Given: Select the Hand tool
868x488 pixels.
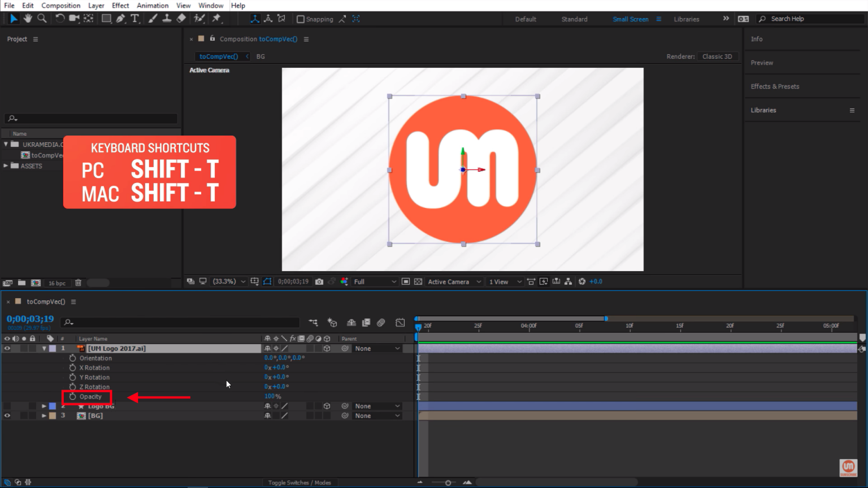Looking at the screenshot, I should point(28,19).
